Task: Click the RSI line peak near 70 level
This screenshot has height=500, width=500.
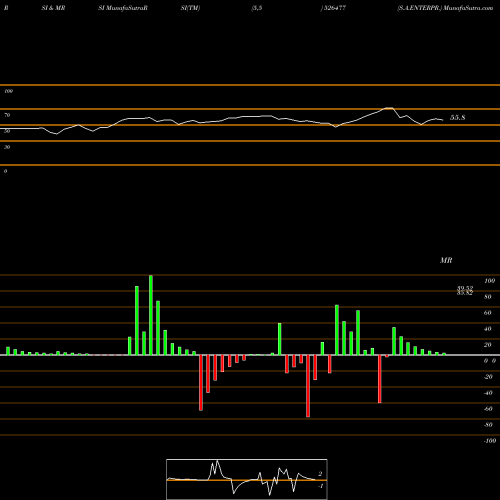Action: coord(389,108)
